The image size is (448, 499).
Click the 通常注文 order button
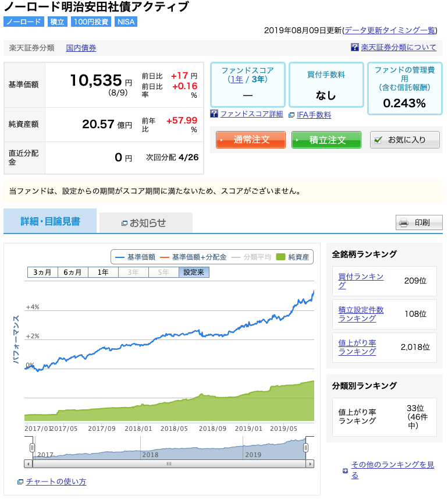coord(251,140)
